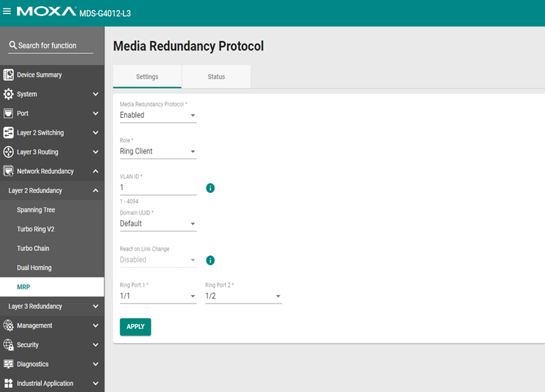Click the APPLY button
The width and height of the screenshot is (545, 392).
[135, 327]
